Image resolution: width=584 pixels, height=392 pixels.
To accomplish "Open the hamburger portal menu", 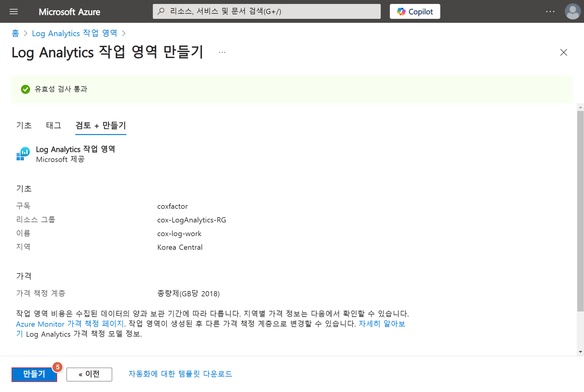I will tap(14, 12).
